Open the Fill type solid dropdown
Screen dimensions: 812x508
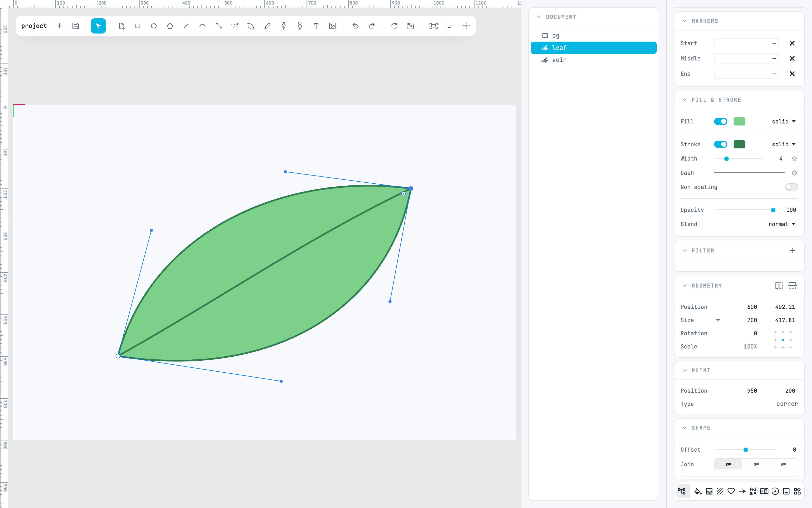tap(784, 121)
